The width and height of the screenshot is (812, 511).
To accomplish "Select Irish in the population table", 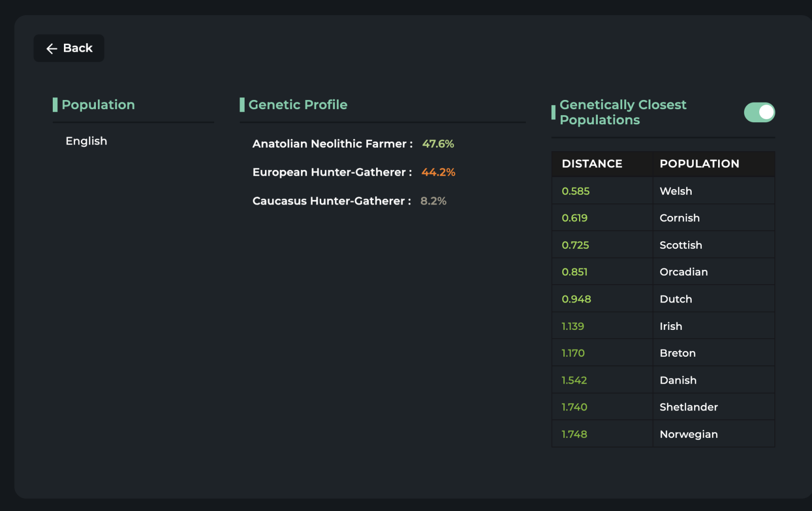I will 663,326.
